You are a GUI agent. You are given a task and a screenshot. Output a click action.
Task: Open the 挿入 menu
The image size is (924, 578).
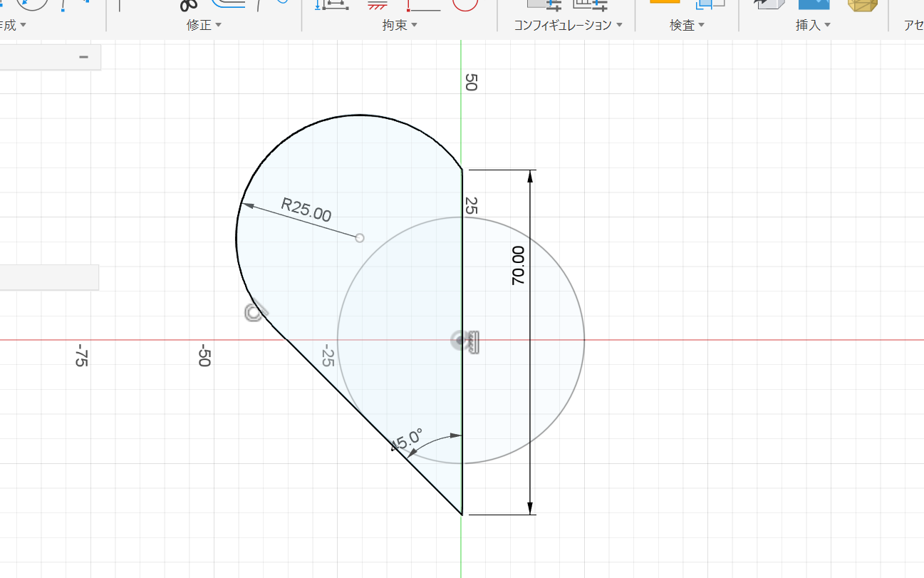tap(813, 25)
